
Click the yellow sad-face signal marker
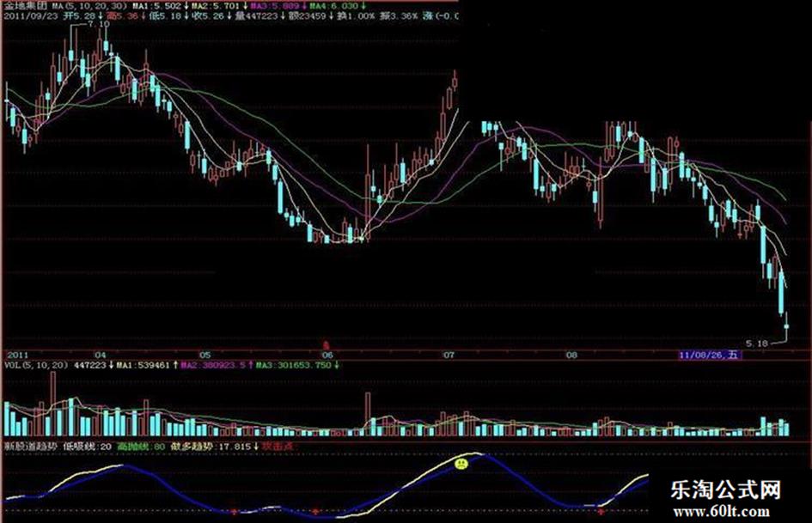coord(461,464)
